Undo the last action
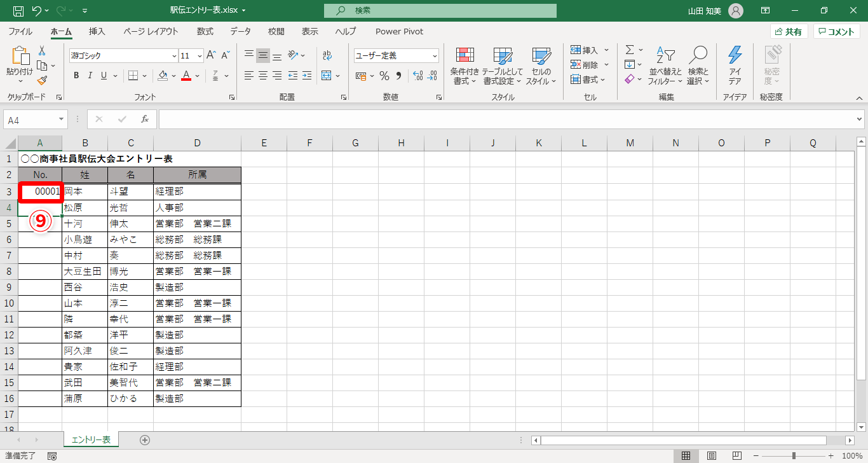The height and width of the screenshot is (463, 868). coord(37,11)
